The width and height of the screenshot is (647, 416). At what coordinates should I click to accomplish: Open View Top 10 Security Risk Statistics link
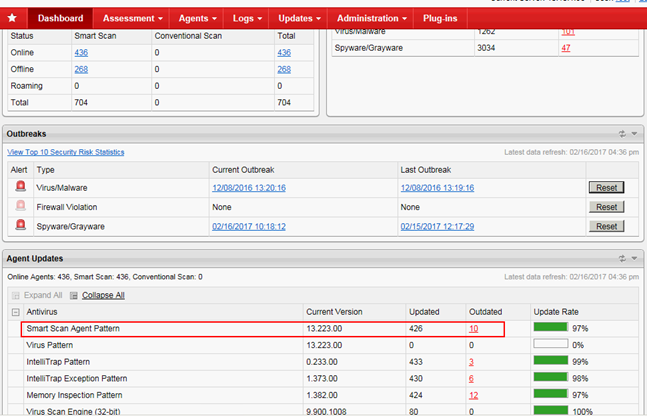pos(65,152)
